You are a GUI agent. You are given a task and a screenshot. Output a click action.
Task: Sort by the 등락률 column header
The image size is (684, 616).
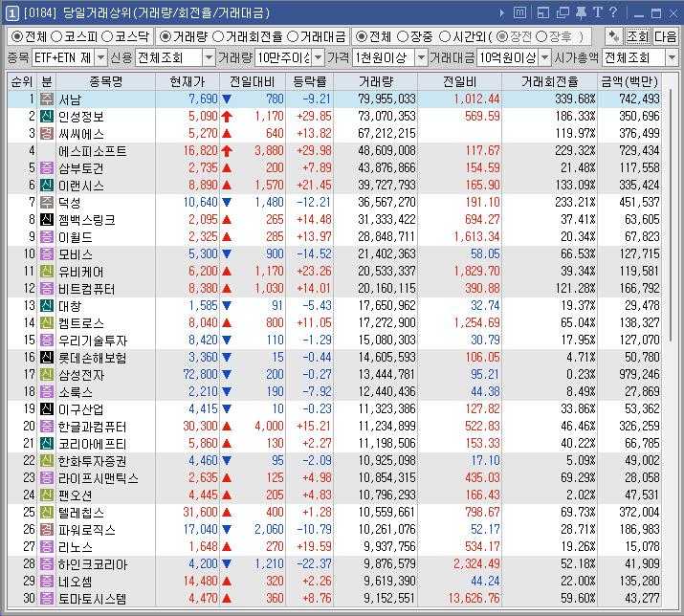point(309,81)
